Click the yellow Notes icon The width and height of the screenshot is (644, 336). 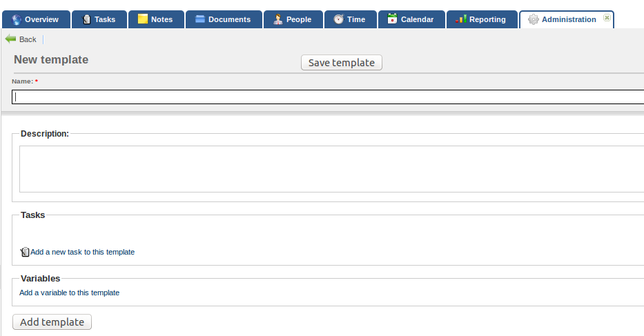[142, 19]
